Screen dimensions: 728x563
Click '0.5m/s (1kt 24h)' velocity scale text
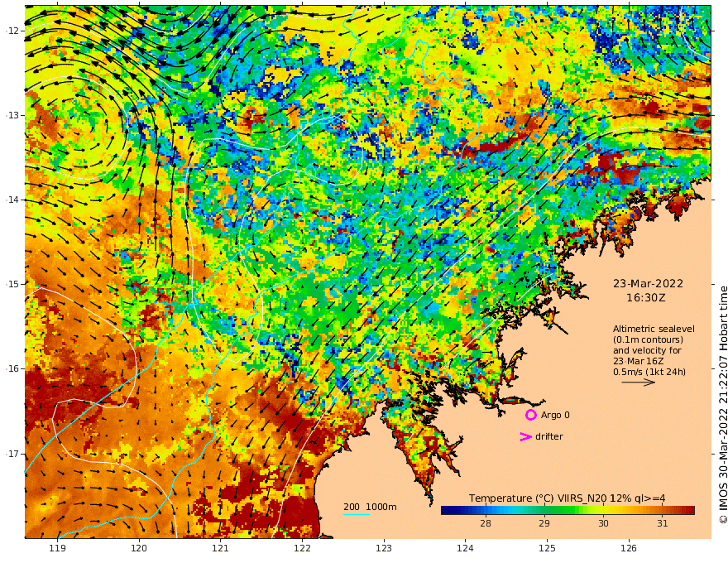(649, 372)
